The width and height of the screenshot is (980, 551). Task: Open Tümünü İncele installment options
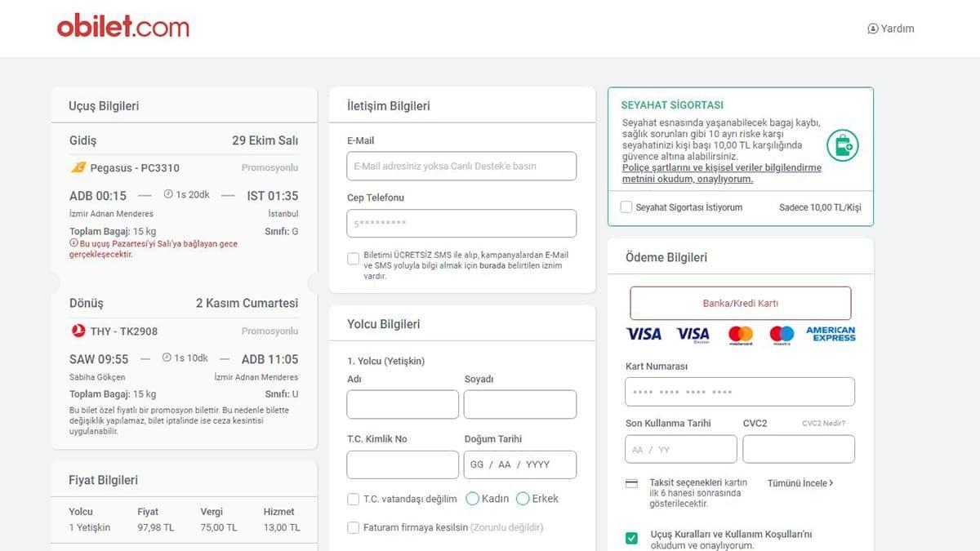click(x=799, y=483)
